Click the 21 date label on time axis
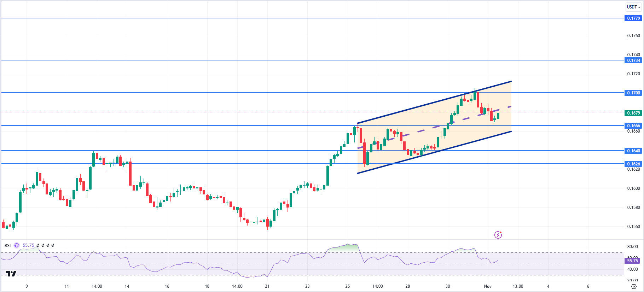 pyautogui.click(x=267, y=286)
